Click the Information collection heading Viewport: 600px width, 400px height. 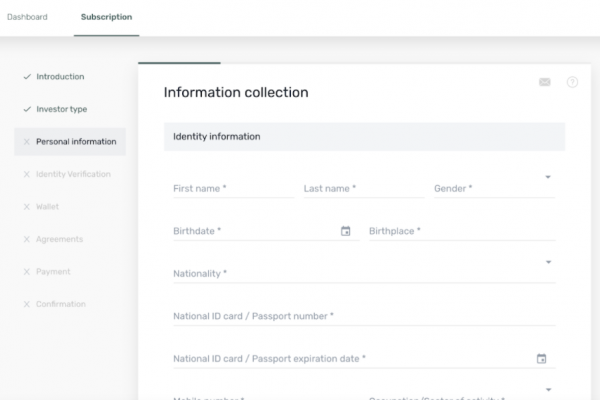pos(236,92)
